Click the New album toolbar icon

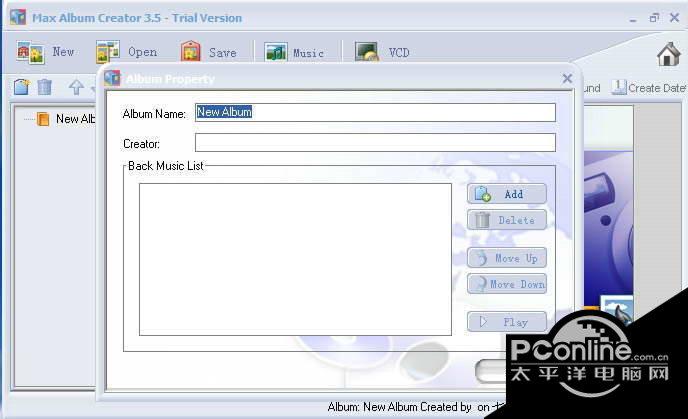tap(30, 52)
